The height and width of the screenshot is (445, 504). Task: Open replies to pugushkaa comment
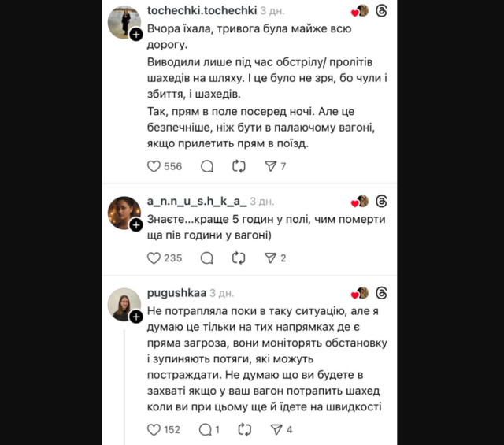206,429
